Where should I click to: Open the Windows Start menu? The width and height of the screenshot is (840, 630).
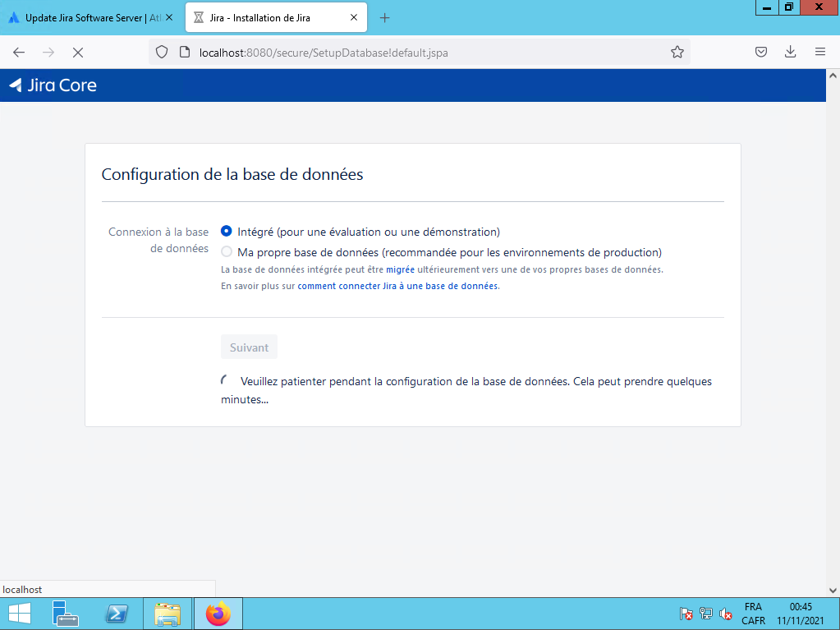click(20, 614)
